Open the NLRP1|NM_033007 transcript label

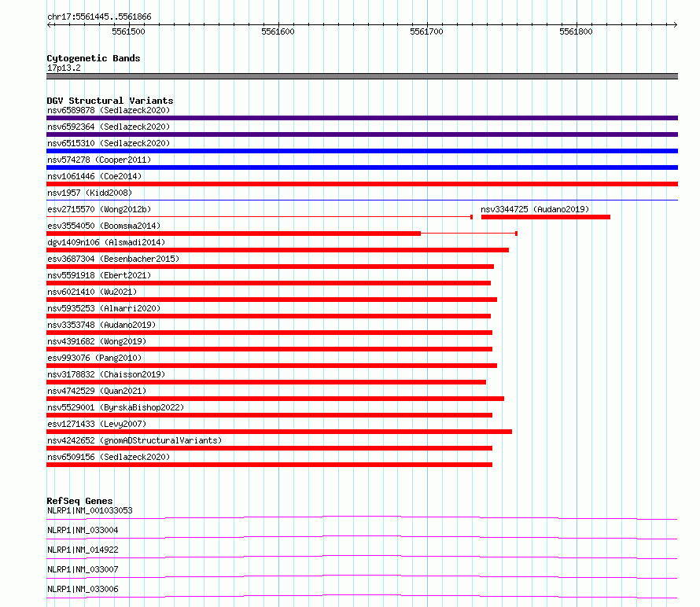tap(83, 569)
